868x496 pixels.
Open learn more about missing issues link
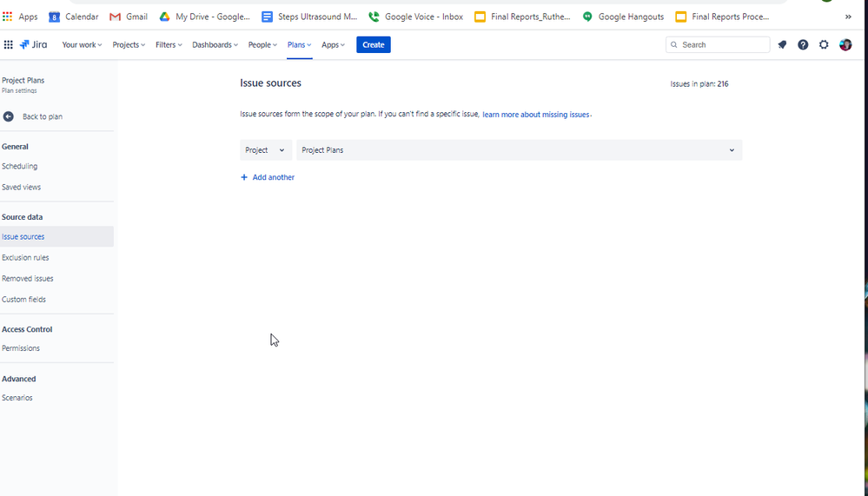[536, 115]
